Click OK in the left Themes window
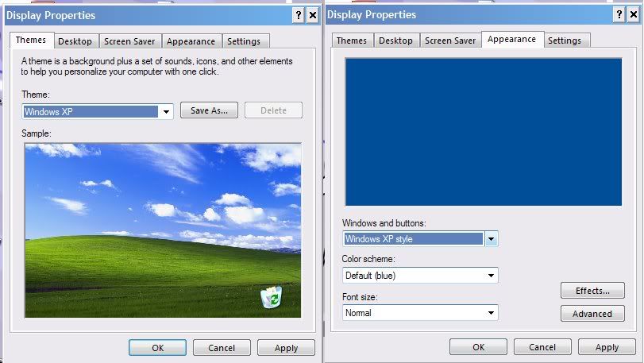Screen dimensions: 644x363 pos(158,348)
